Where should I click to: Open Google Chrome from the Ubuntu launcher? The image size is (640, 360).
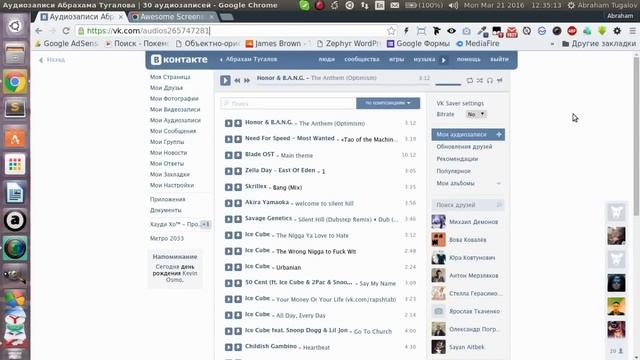pyautogui.click(x=15, y=82)
